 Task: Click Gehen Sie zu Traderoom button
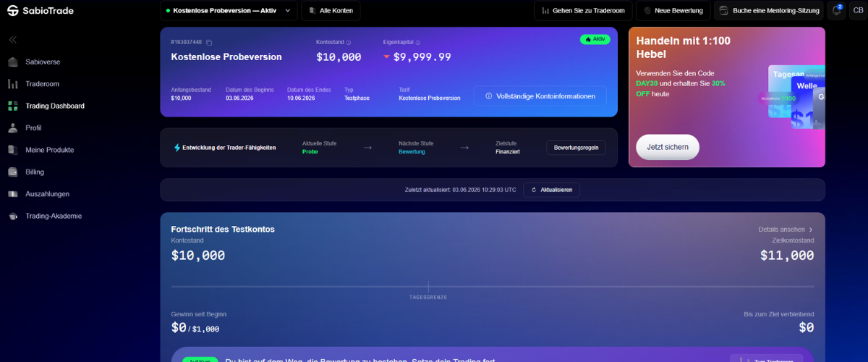tap(583, 11)
